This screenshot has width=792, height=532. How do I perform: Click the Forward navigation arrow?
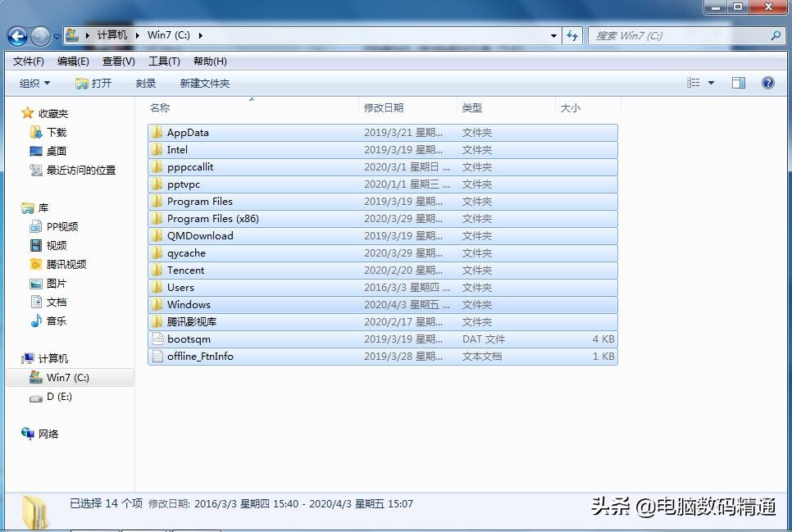(x=39, y=36)
